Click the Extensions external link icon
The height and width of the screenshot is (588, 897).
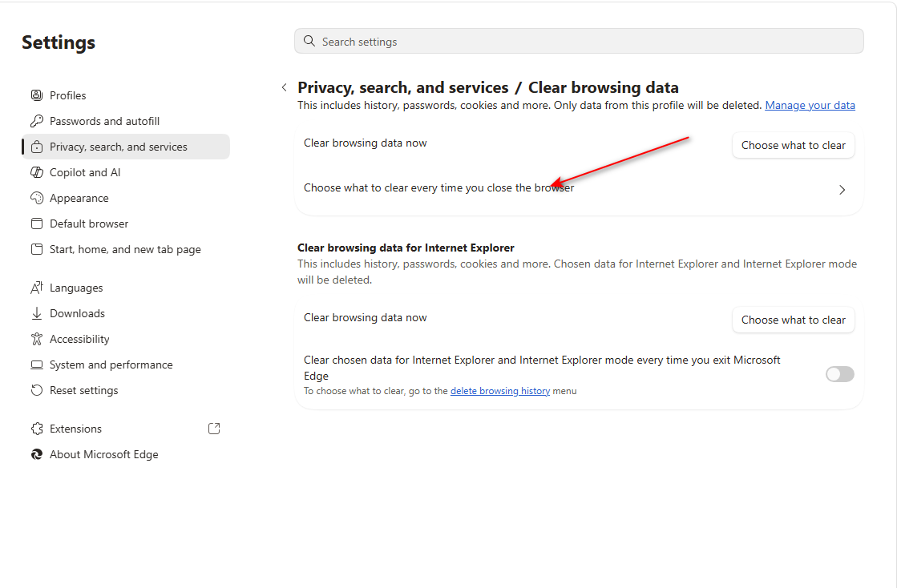[x=214, y=429]
